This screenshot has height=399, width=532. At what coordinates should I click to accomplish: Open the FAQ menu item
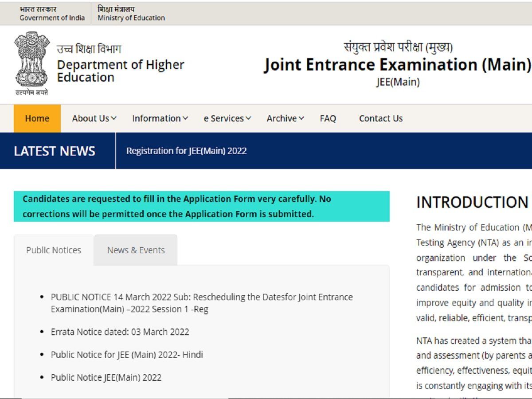(328, 118)
